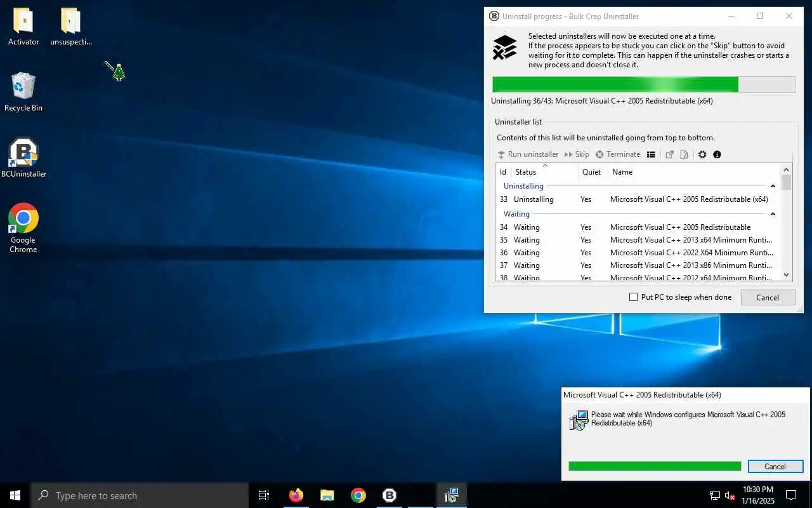Click the Uninstalling group header label

tap(523, 186)
